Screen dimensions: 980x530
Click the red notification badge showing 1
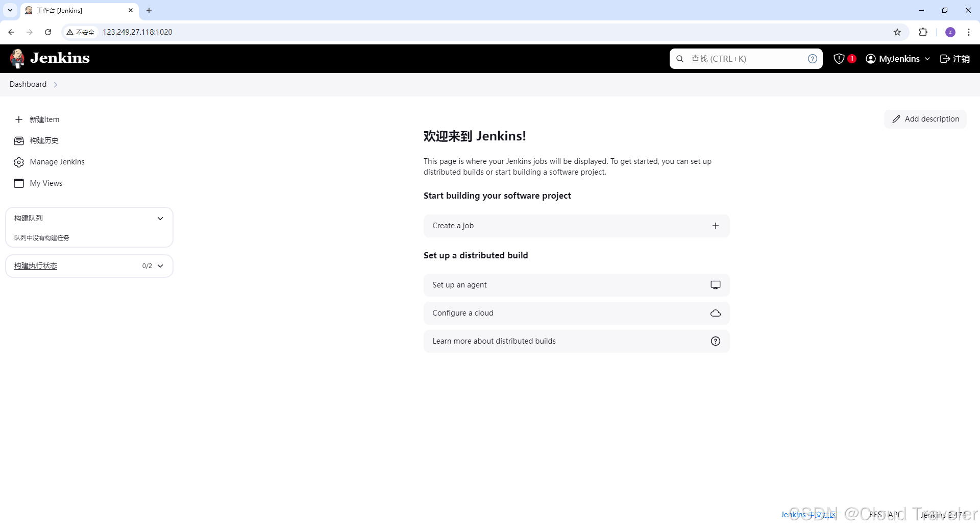pyautogui.click(x=852, y=58)
